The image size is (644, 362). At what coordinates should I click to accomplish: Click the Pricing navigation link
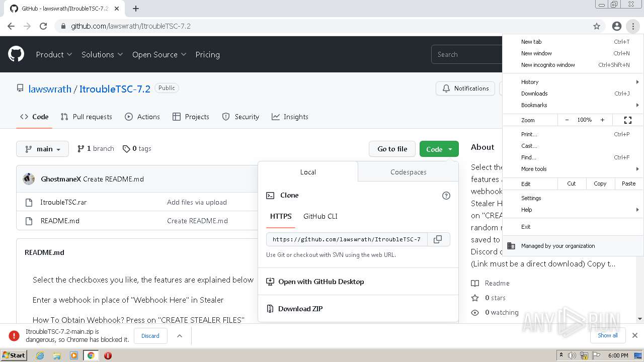[x=207, y=54]
